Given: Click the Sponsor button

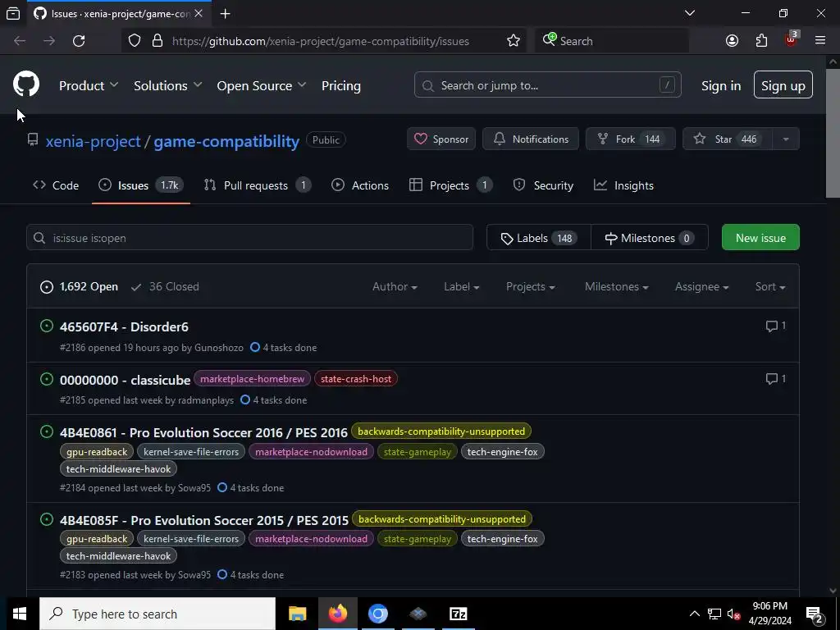Looking at the screenshot, I should (x=441, y=139).
